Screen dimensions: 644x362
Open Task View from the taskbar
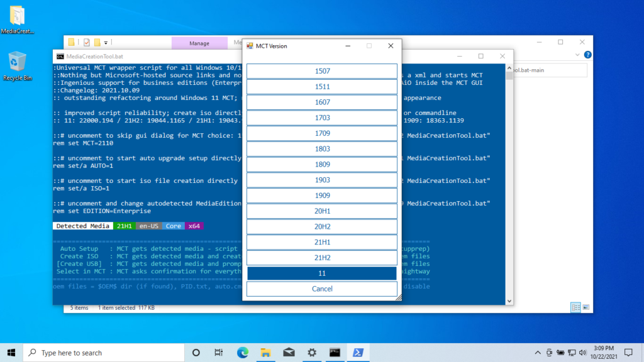click(218, 352)
